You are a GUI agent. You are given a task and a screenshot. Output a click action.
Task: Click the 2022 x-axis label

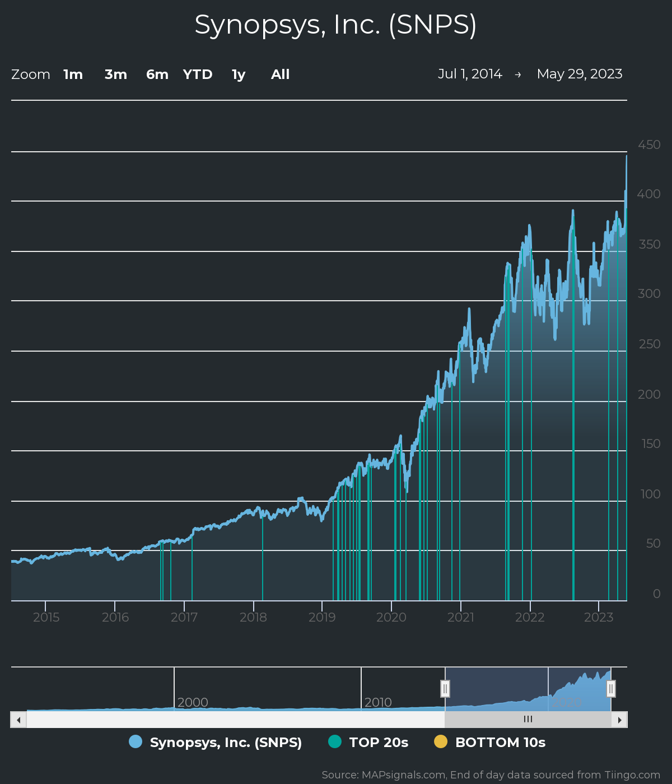click(530, 617)
